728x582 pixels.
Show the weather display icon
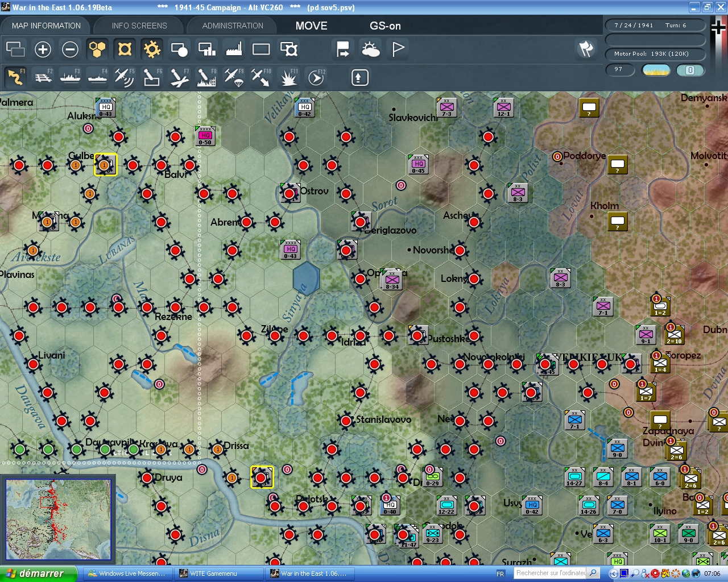pyautogui.click(x=371, y=49)
